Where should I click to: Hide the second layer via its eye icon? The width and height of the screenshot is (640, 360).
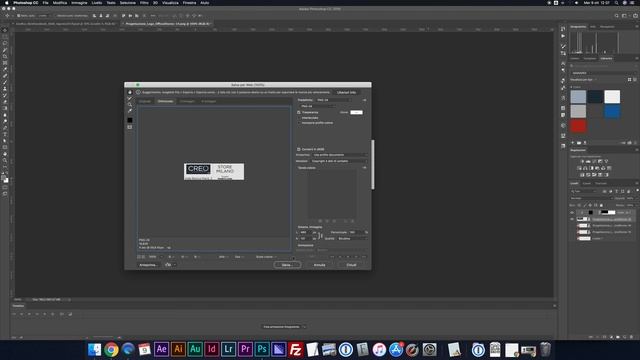pos(572,219)
